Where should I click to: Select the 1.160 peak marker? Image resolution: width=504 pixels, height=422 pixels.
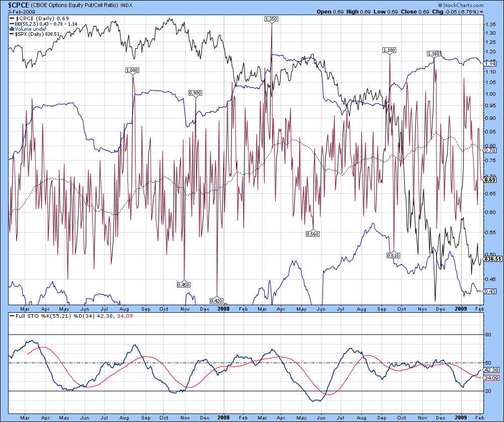433,54
